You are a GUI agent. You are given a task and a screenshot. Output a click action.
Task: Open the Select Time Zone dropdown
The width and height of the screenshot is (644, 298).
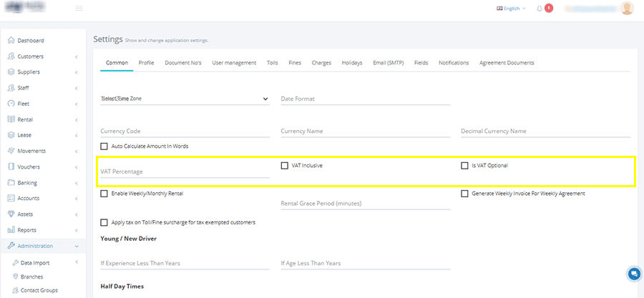(x=185, y=99)
